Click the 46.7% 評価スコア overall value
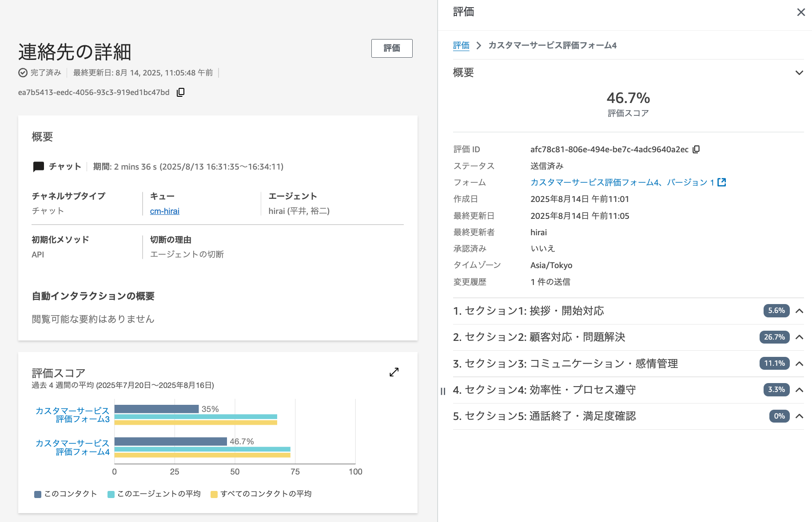The width and height of the screenshot is (812, 522). pos(628,98)
